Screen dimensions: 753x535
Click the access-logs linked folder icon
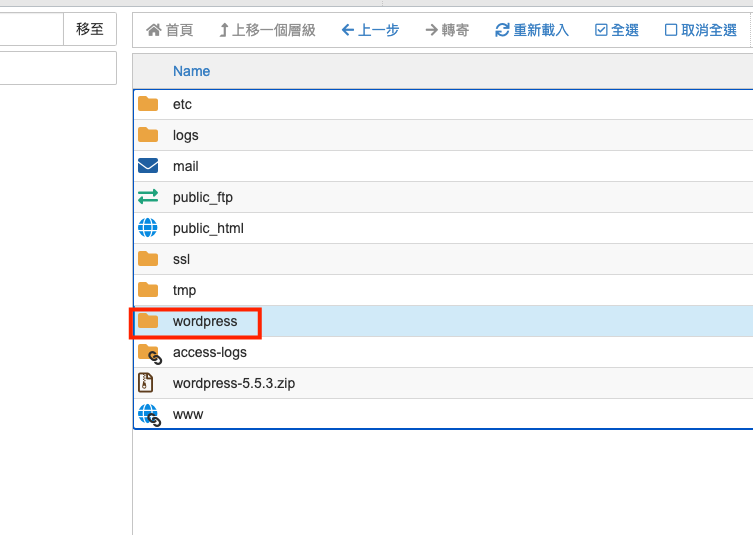[149, 354]
